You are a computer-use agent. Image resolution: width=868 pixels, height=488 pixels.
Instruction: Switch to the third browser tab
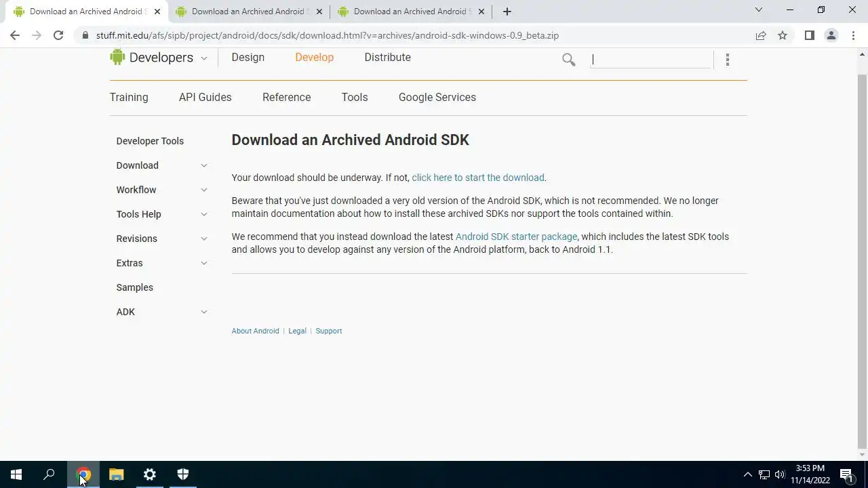pos(412,12)
